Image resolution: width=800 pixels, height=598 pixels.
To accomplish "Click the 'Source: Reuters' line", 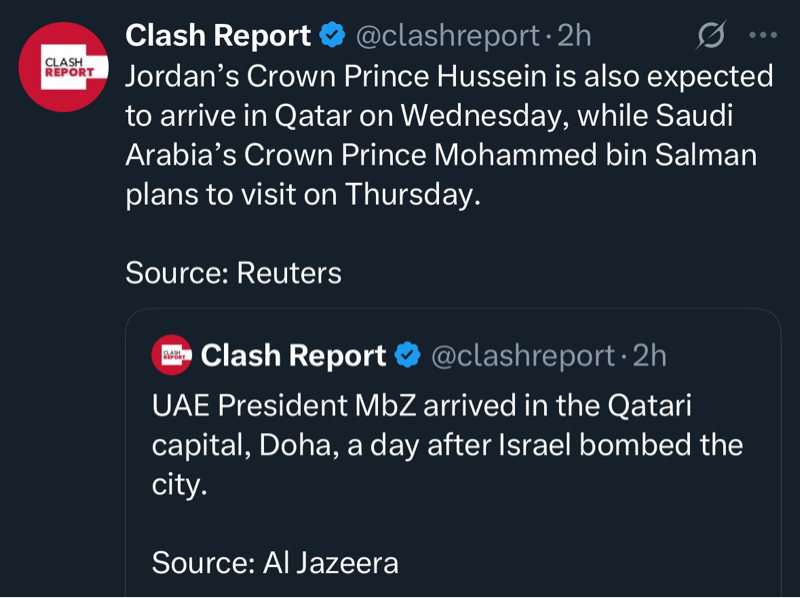I will tap(233, 273).
